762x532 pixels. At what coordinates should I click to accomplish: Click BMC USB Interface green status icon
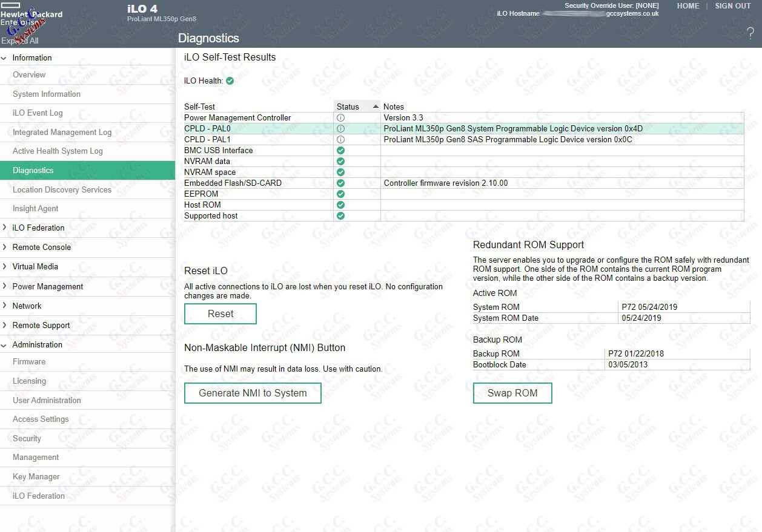point(340,151)
